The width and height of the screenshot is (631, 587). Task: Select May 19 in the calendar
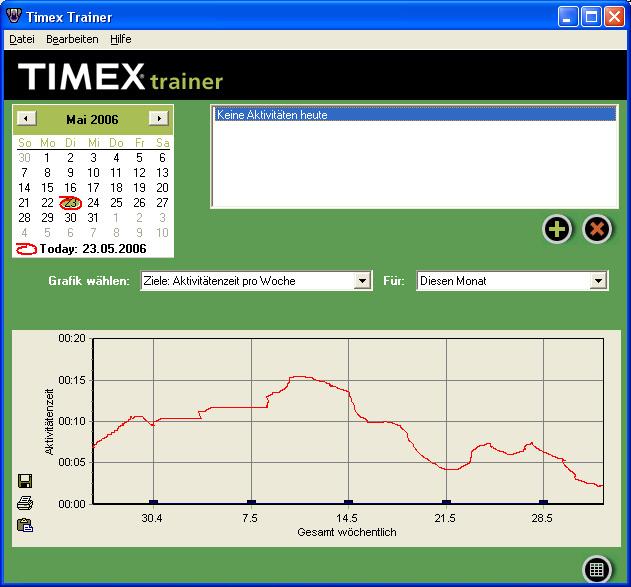pyautogui.click(x=139, y=188)
